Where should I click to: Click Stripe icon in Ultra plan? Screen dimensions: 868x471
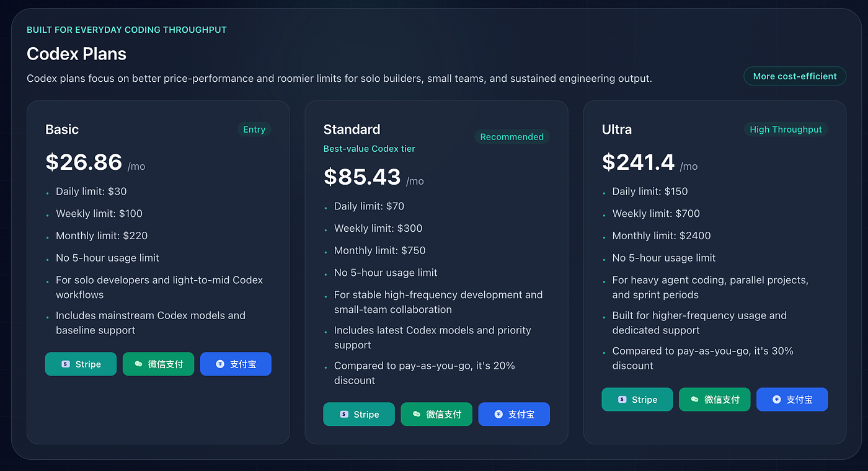click(622, 400)
